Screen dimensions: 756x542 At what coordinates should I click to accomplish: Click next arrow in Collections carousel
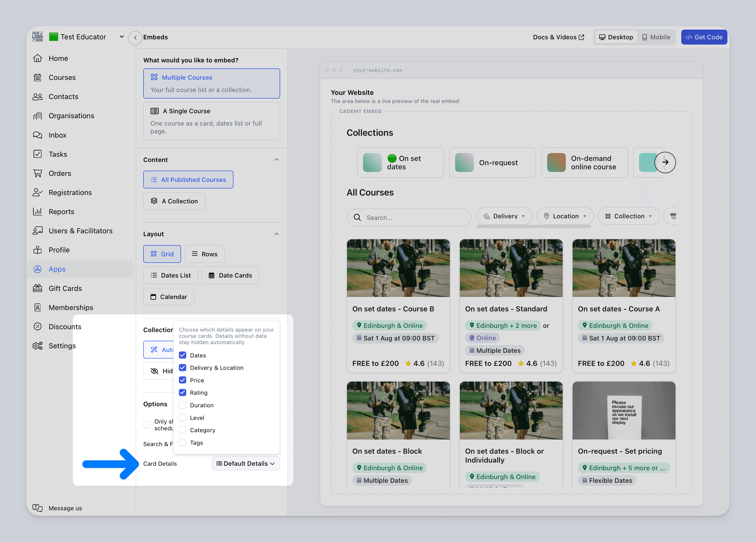pos(665,162)
